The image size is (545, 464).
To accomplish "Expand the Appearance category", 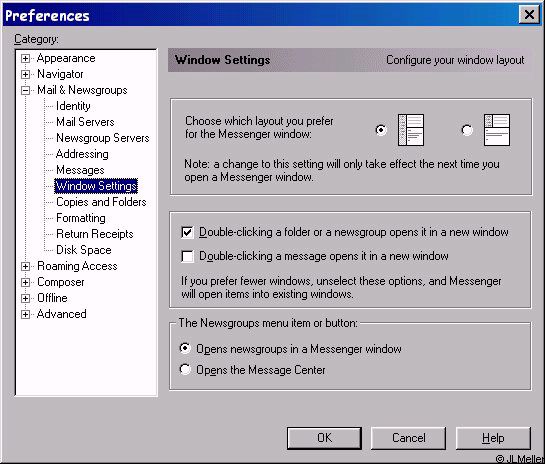I will coord(25,58).
